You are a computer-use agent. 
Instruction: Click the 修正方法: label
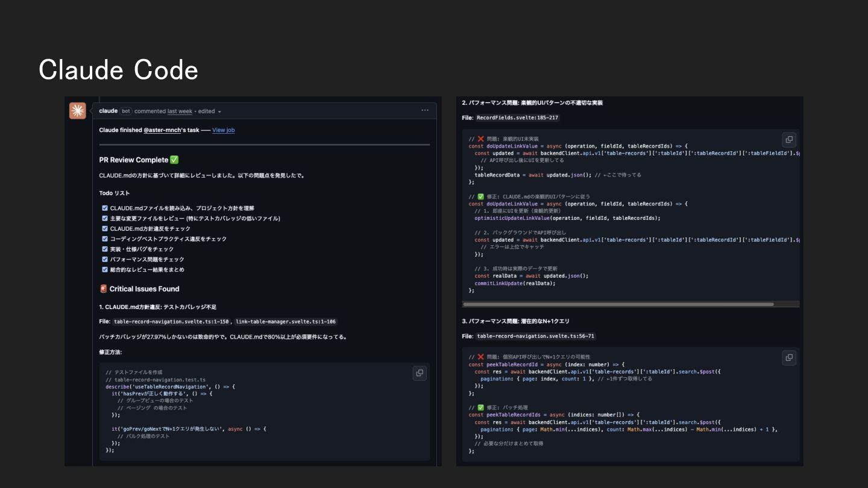pos(110,352)
